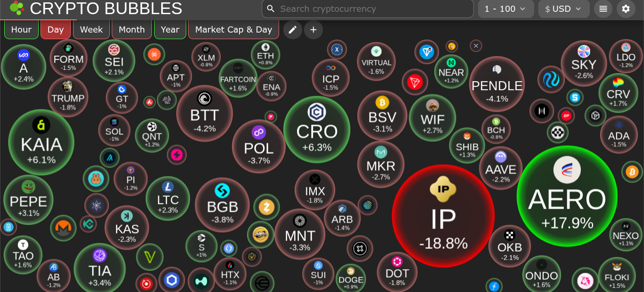
Task: Select the VIRTUAL bubble
Action: point(376,62)
